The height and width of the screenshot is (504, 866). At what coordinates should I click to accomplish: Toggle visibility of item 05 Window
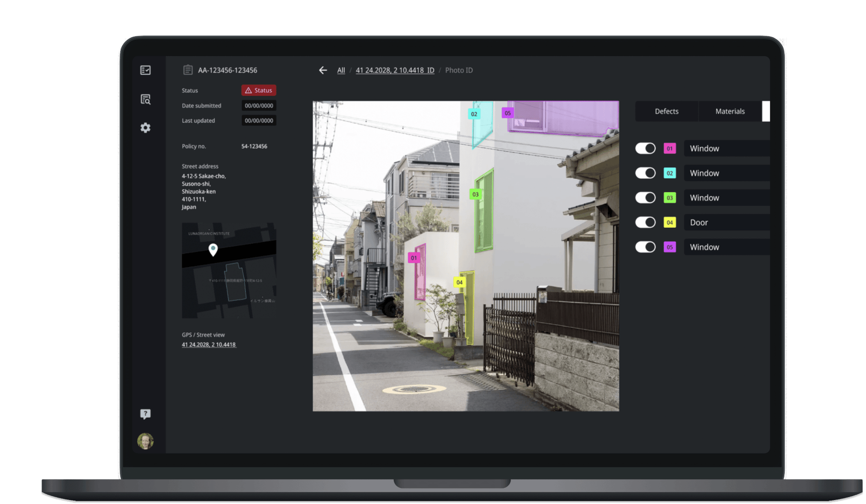click(x=645, y=247)
